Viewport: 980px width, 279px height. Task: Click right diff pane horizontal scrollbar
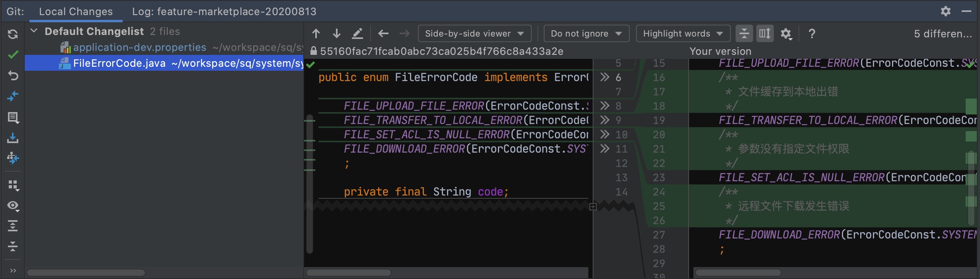[738, 273]
